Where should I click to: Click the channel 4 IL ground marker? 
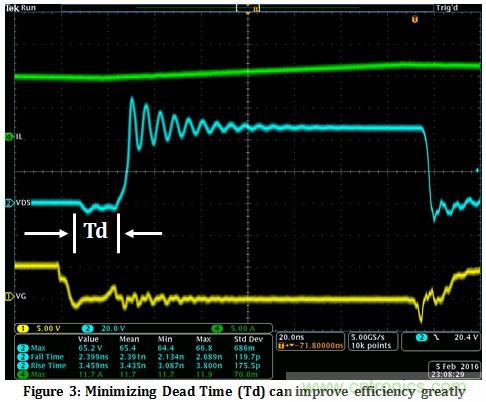coord(9,137)
